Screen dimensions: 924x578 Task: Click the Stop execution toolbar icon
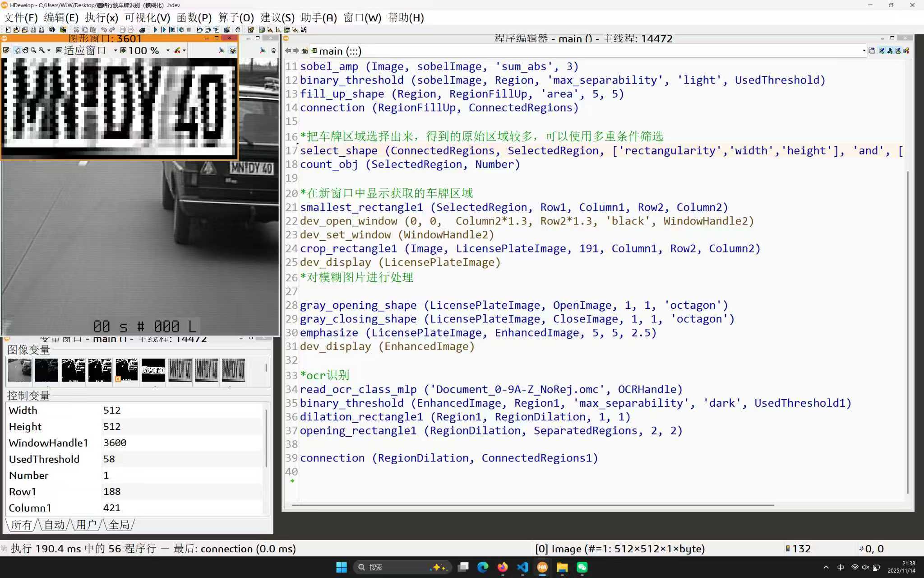(189, 30)
